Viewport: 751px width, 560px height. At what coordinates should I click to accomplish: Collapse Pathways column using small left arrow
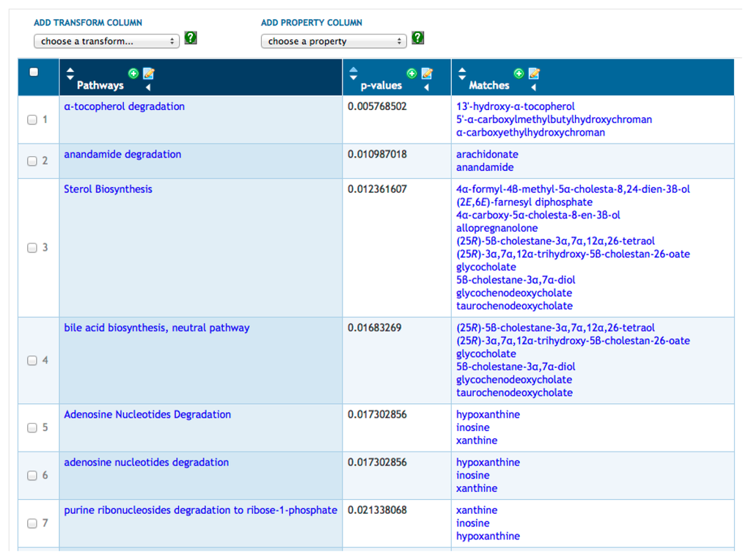(x=148, y=88)
